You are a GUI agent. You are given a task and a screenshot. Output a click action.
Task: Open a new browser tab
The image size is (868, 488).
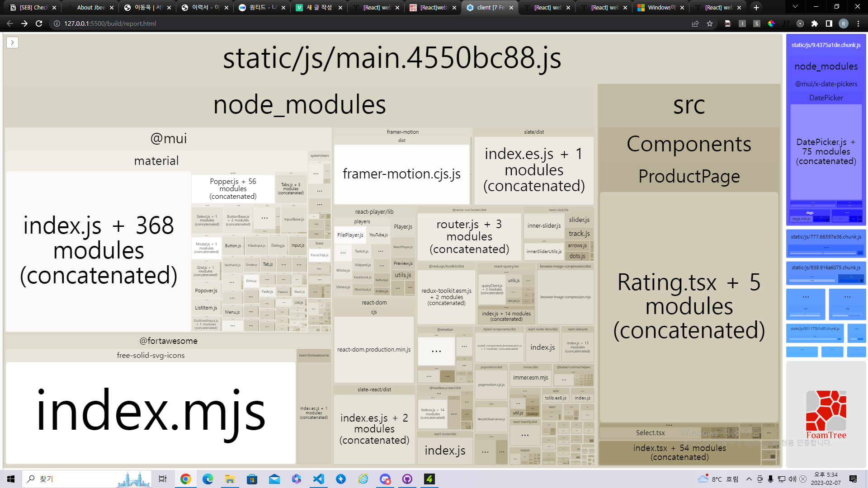[756, 7]
